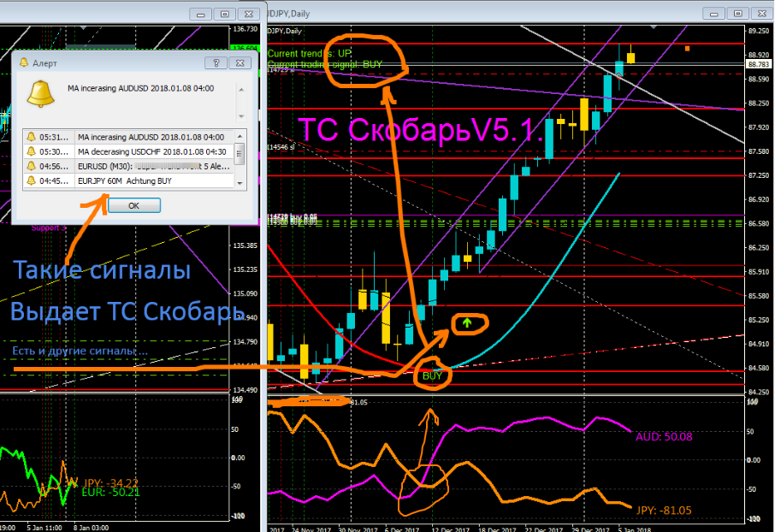Click the message box scroll-down arrow
Viewport: 775px width, 532px height.
(x=241, y=116)
